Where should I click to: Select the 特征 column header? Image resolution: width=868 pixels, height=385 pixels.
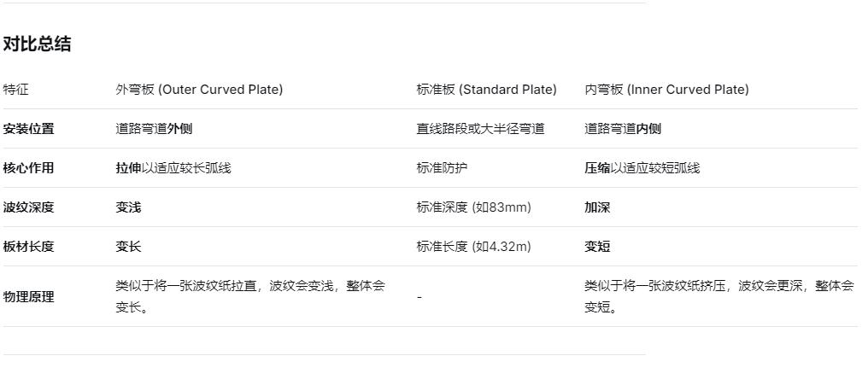[x=15, y=90]
